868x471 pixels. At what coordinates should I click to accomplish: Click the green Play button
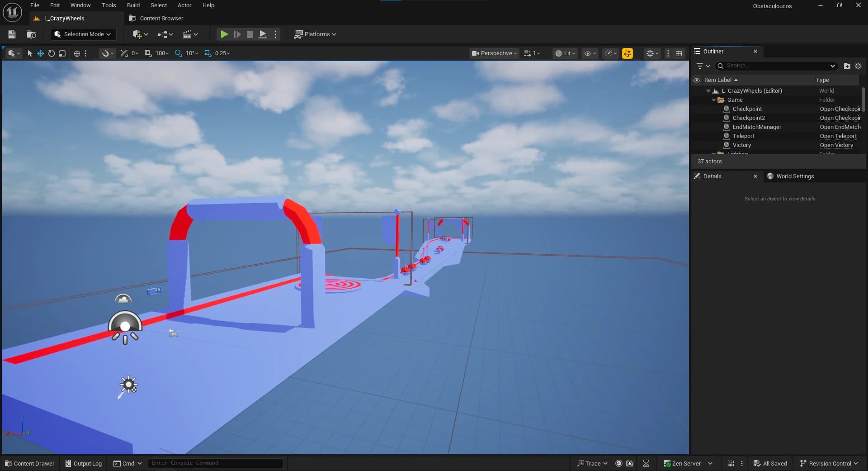(x=224, y=34)
